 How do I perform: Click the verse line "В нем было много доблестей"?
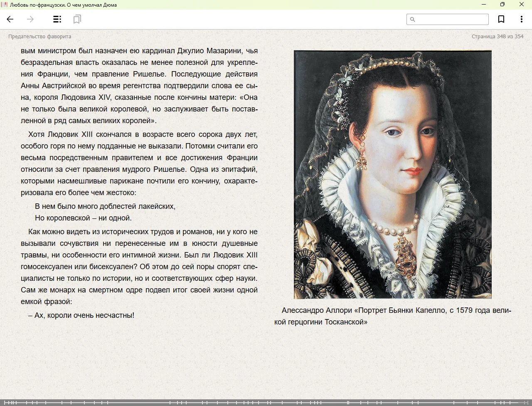[x=105, y=206]
